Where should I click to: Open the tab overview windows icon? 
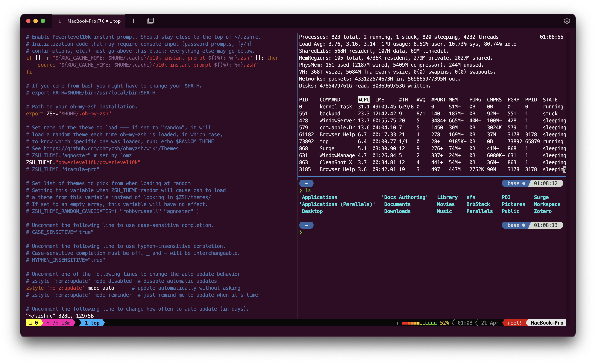point(150,21)
